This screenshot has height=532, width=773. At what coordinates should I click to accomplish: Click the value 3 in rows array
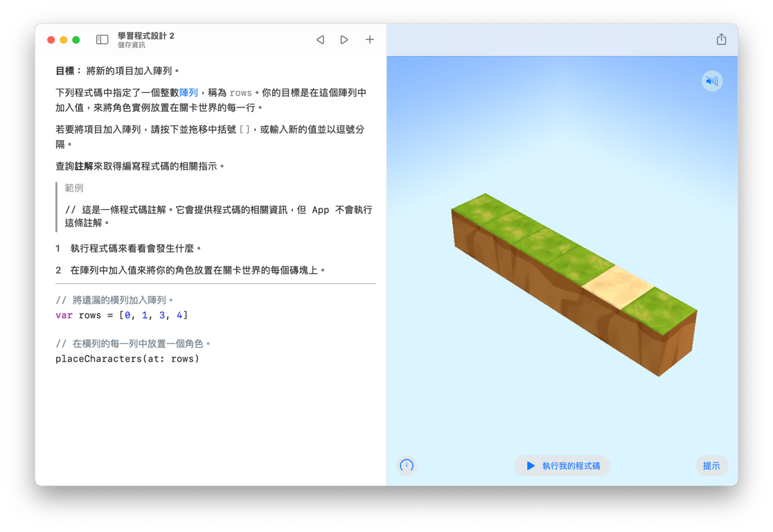pos(162,315)
